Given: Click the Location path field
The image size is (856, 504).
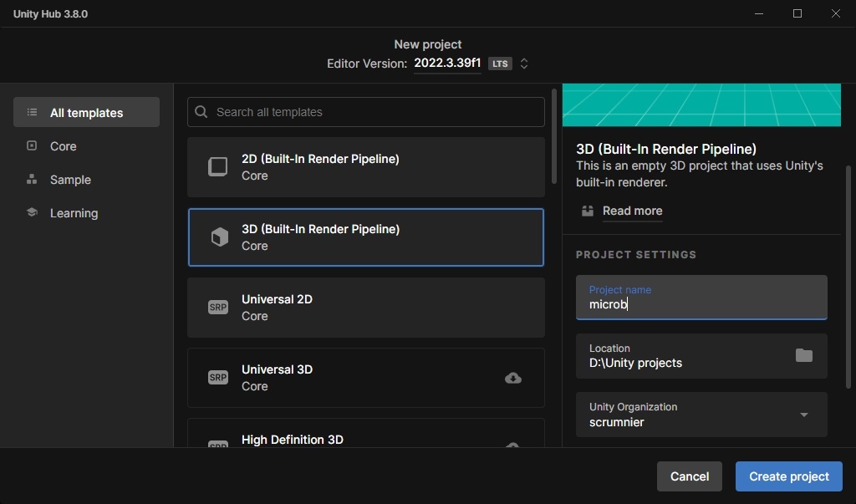Looking at the screenshot, I should coord(701,356).
